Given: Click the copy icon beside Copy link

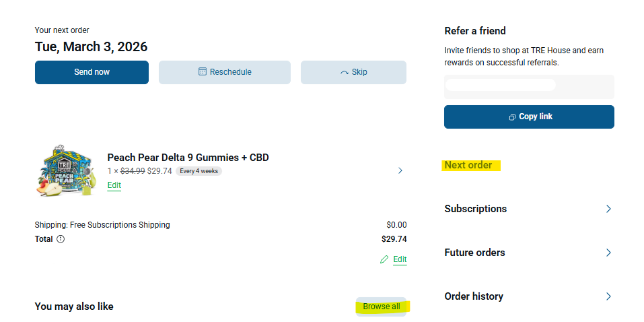Looking at the screenshot, I should tap(512, 117).
